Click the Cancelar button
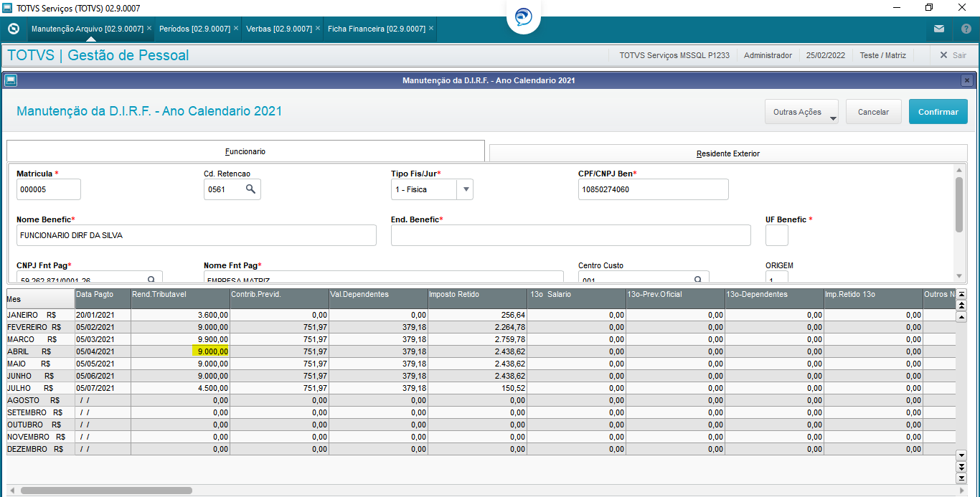This screenshot has width=980, height=497. click(873, 112)
